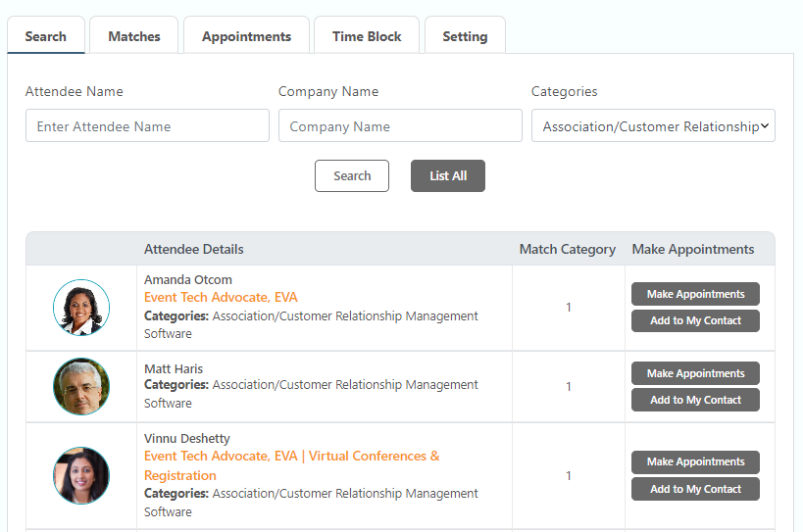Add Amanda Otcom to My Contact
Screen dimensions: 803x532
(x=695, y=320)
